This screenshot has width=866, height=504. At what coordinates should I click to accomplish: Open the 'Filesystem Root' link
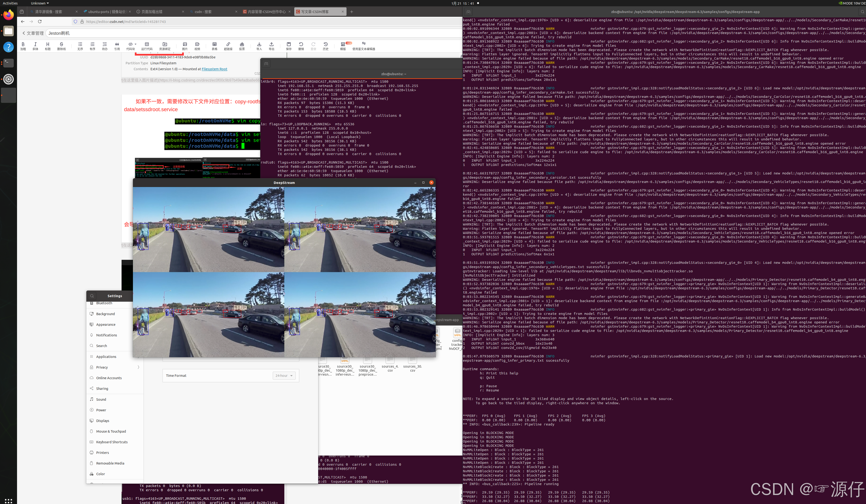(215, 69)
